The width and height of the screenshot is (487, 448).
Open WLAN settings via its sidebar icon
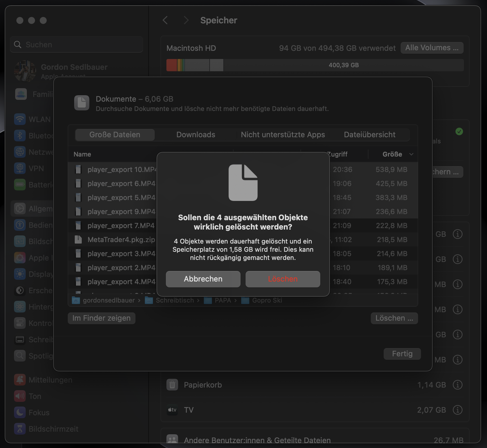[x=20, y=119]
